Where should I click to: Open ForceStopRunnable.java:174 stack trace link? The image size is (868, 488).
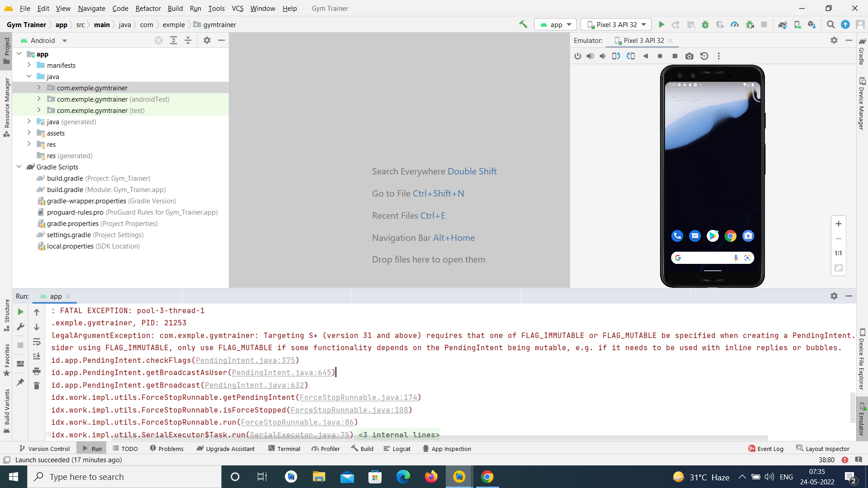pos(358,397)
